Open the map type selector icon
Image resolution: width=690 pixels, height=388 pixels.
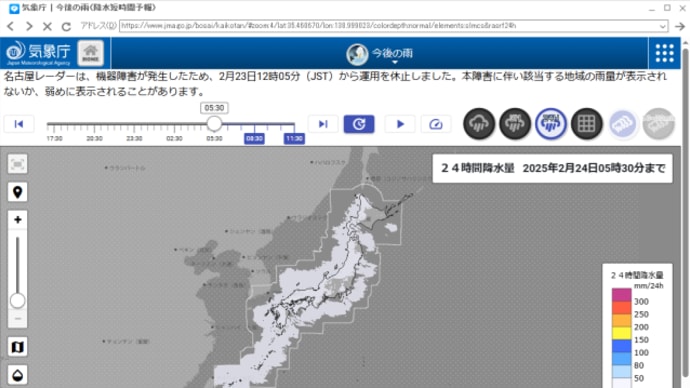coord(18,347)
